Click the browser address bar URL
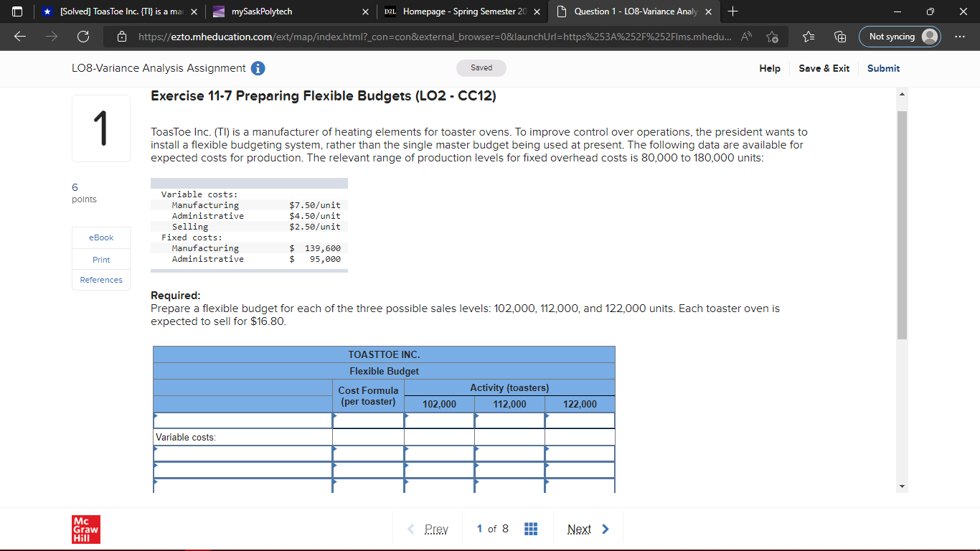Viewport: 980px width, 551px height. point(434,37)
